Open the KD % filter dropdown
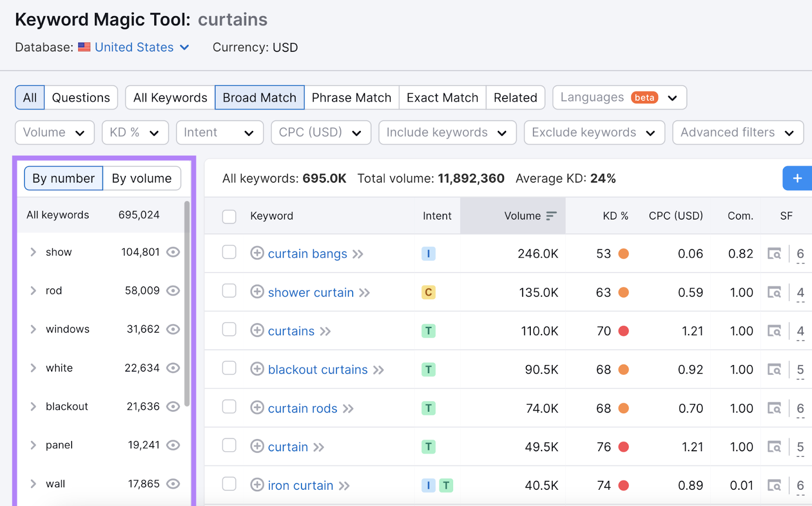The image size is (812, 506). pyautogui.click(x=135, y=132)
